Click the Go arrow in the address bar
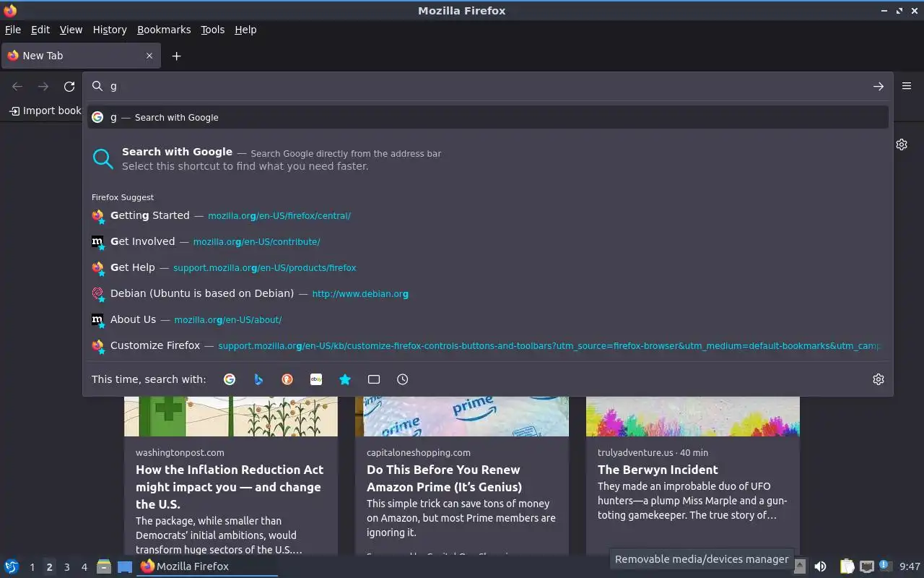Screen dimensions: 924x578 pyautogui.click(x=878, y=87)
